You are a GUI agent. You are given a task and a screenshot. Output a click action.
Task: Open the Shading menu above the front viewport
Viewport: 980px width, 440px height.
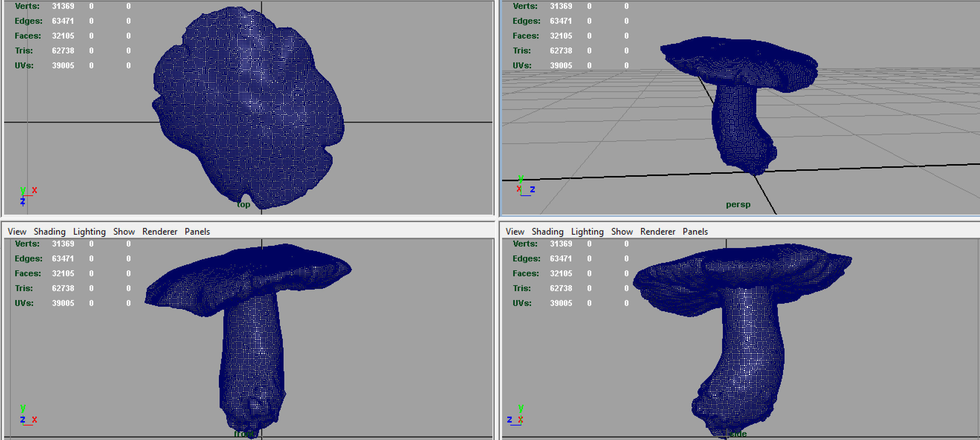(49, 231)
